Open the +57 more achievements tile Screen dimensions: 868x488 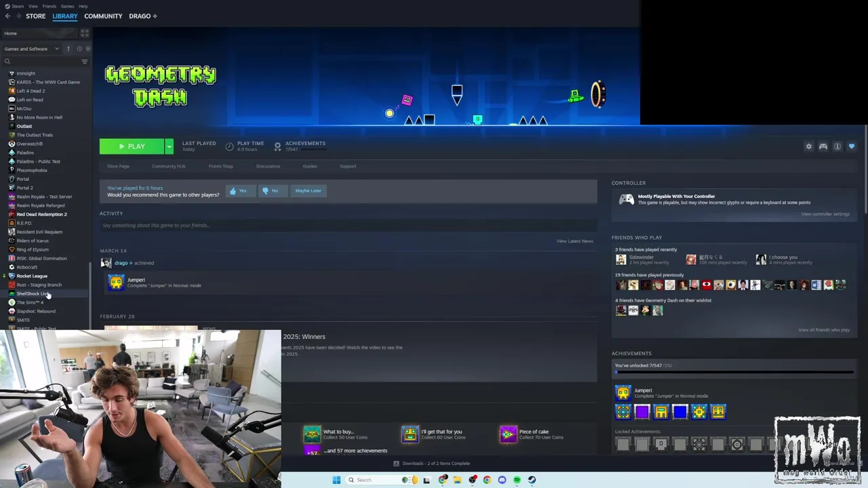312,451
